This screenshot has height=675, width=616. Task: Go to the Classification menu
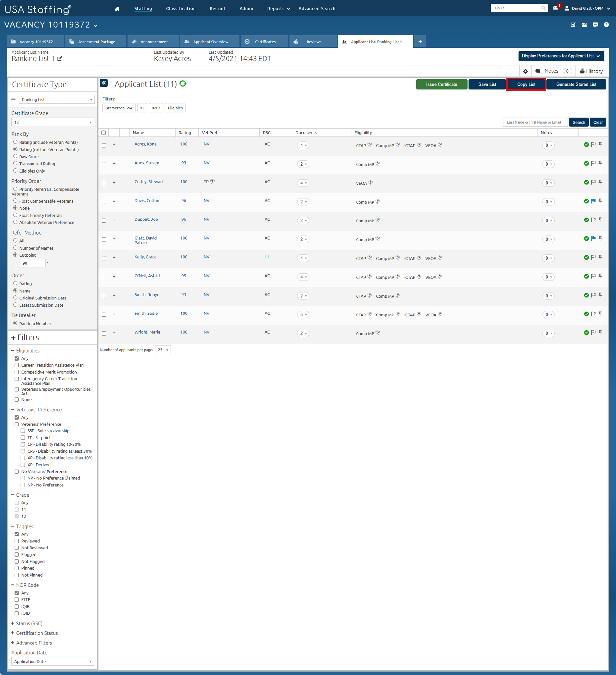click(x=181, y=9)
